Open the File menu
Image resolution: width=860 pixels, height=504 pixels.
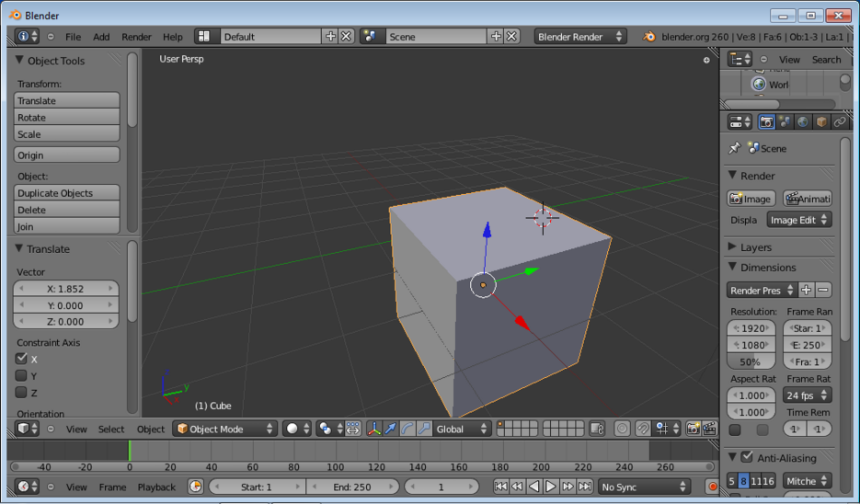click(73, 37)
